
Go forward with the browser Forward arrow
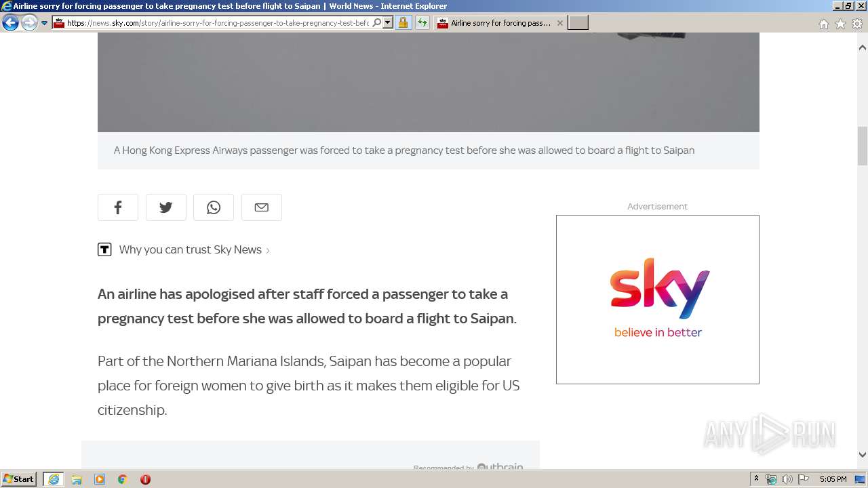29,23
